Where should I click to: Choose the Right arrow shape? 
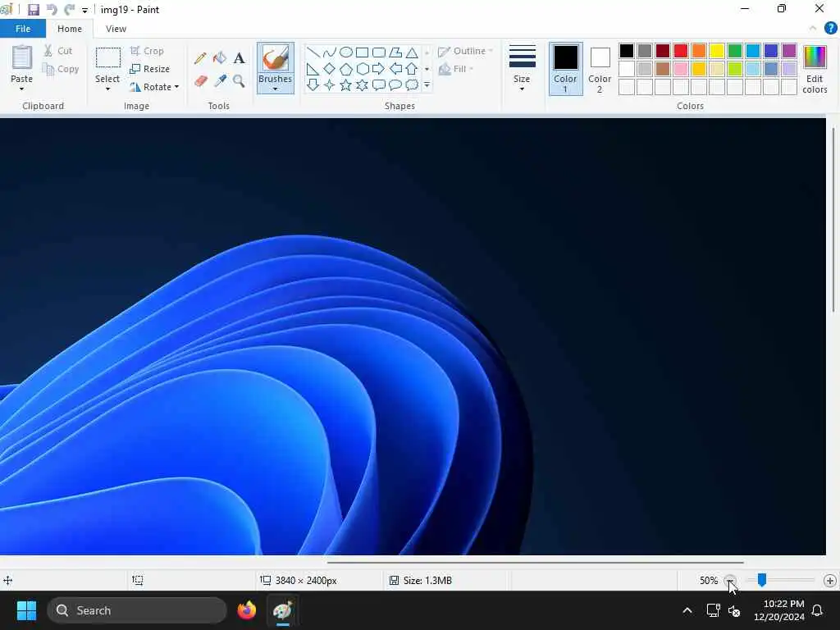(x=379, y=69)
